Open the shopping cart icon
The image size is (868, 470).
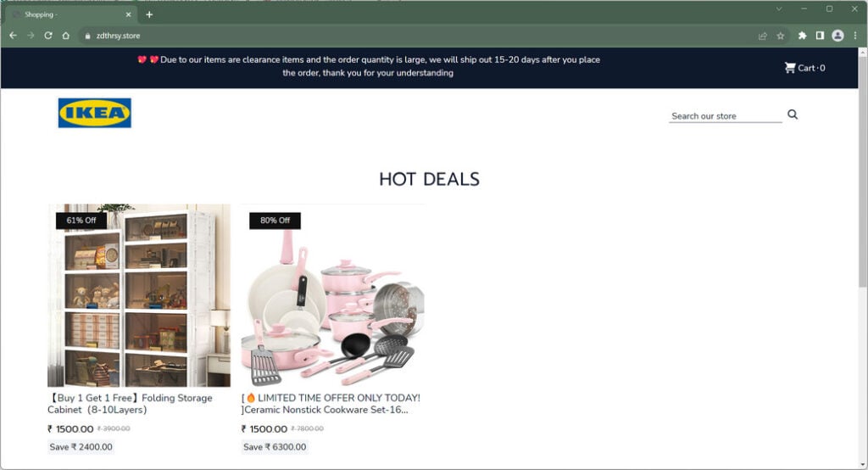[789, 68]
